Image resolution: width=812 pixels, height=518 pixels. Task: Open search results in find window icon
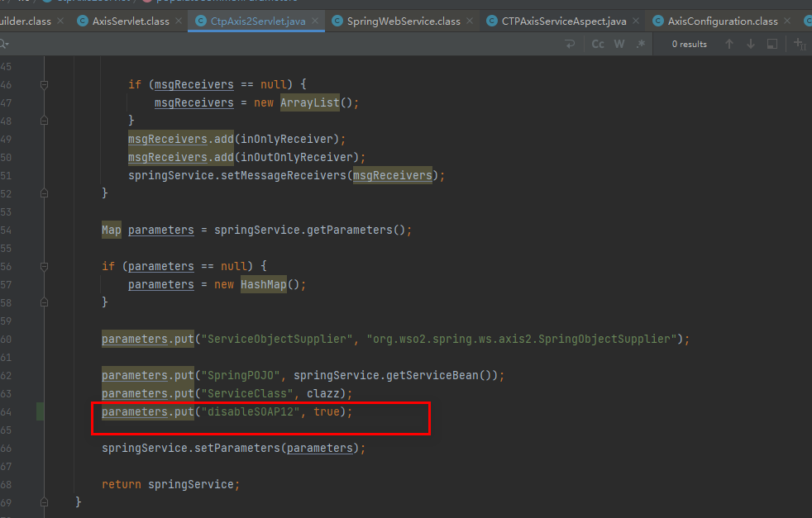click(x=772, y=44)
